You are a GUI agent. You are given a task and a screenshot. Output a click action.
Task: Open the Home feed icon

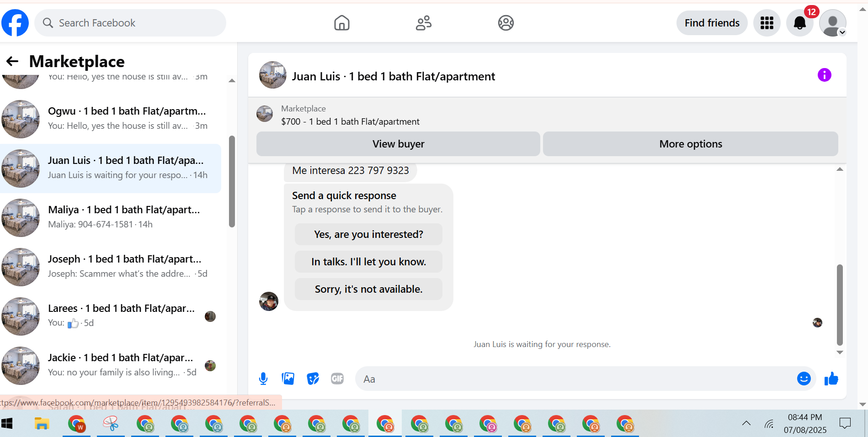[x=341, y=23]
